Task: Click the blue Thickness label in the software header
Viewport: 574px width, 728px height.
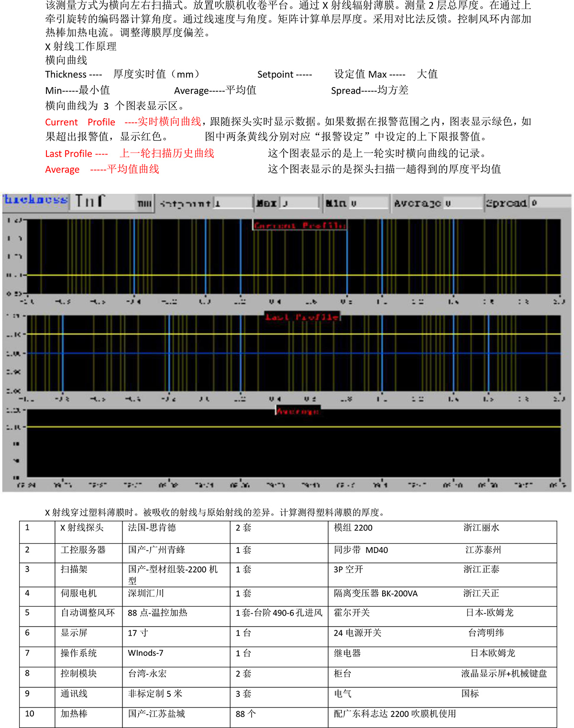Action: (36, 200)
